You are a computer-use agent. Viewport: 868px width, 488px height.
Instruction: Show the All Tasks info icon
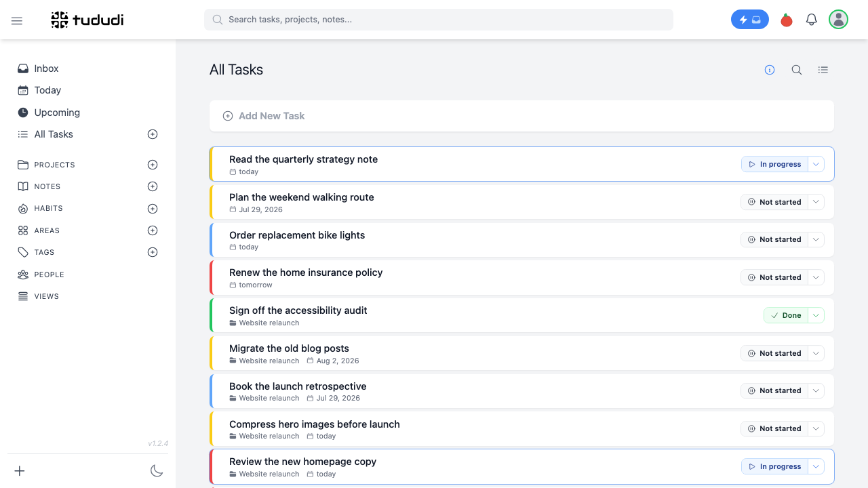[770, 70]
